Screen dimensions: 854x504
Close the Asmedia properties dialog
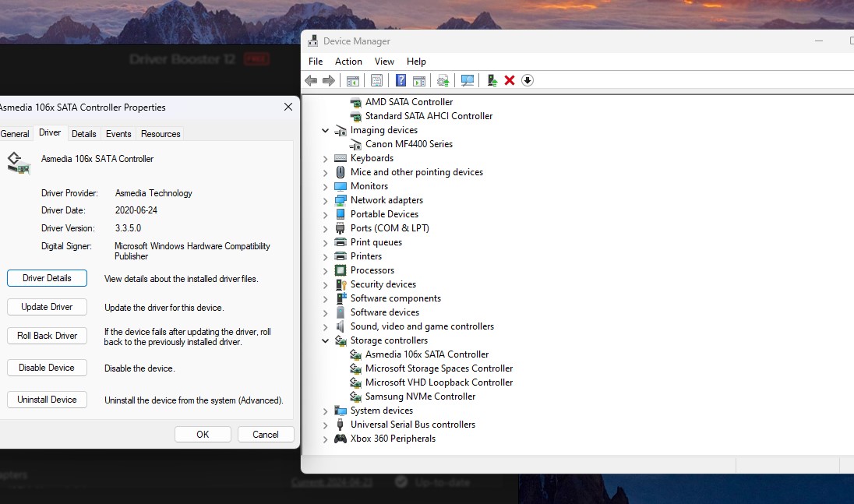coord(288,107)
